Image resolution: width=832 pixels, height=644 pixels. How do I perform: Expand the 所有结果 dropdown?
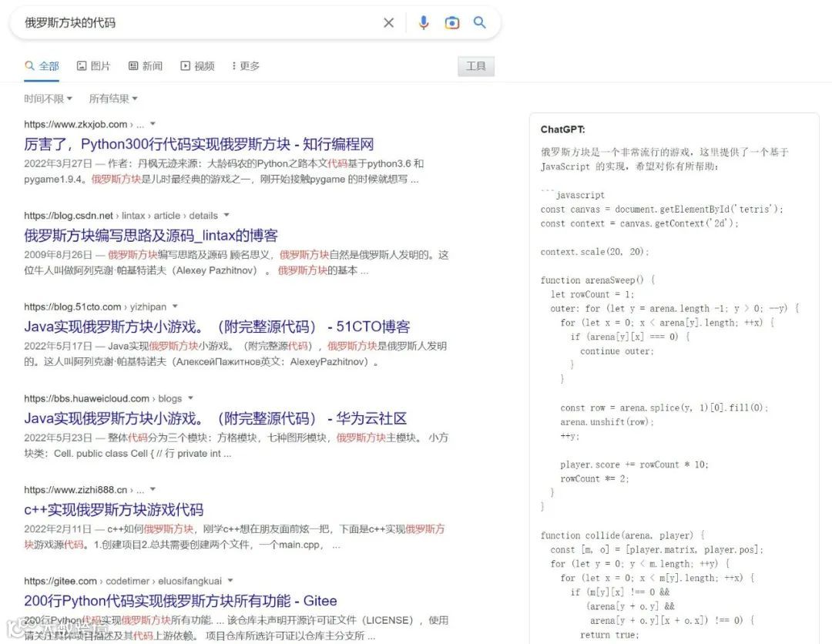(113, 99)
